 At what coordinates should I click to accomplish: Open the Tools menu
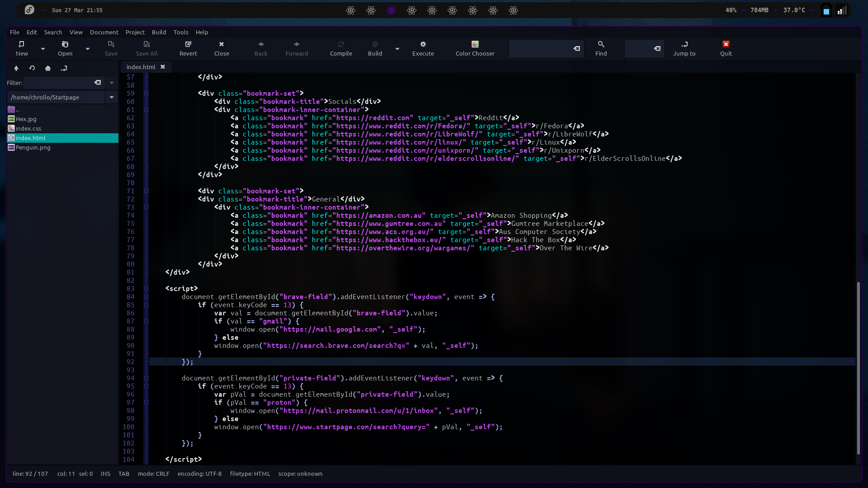point(181,32)
